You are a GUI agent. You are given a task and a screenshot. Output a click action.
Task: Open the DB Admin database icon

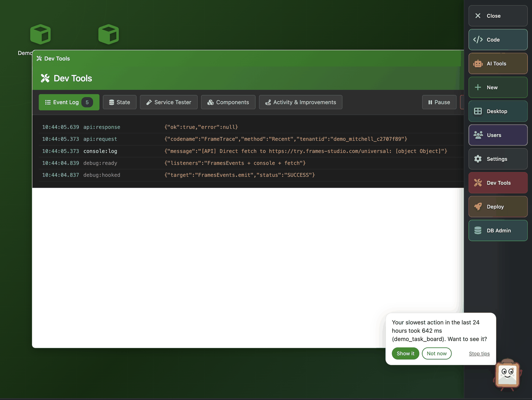(478, 230)
